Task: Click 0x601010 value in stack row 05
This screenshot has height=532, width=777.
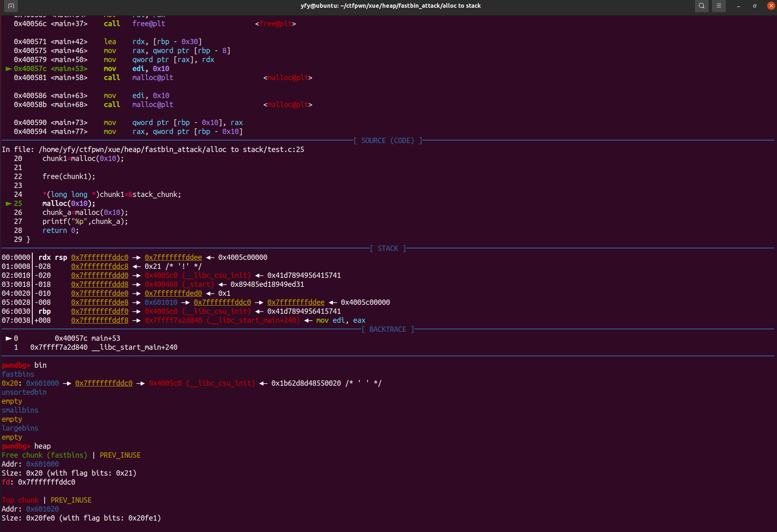Action: (161, 302)
